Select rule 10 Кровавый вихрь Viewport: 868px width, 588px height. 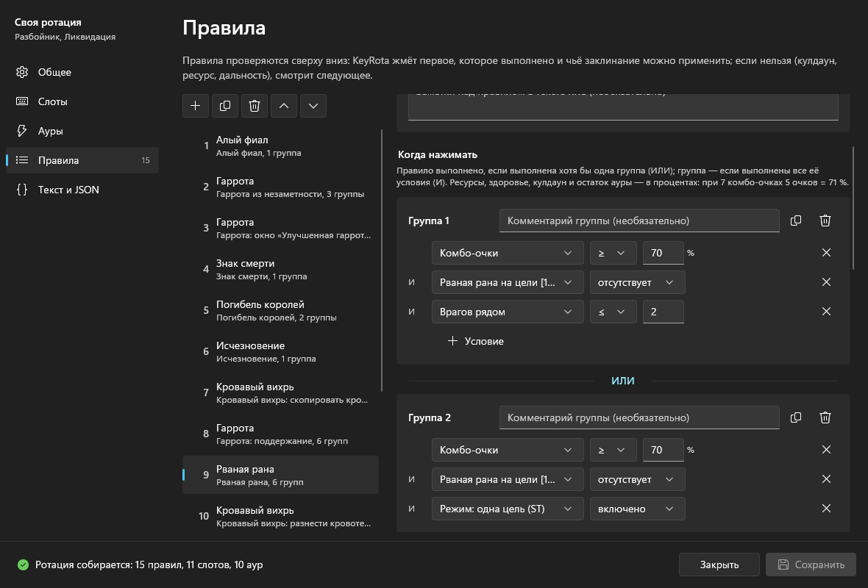[x=281, y=516]
